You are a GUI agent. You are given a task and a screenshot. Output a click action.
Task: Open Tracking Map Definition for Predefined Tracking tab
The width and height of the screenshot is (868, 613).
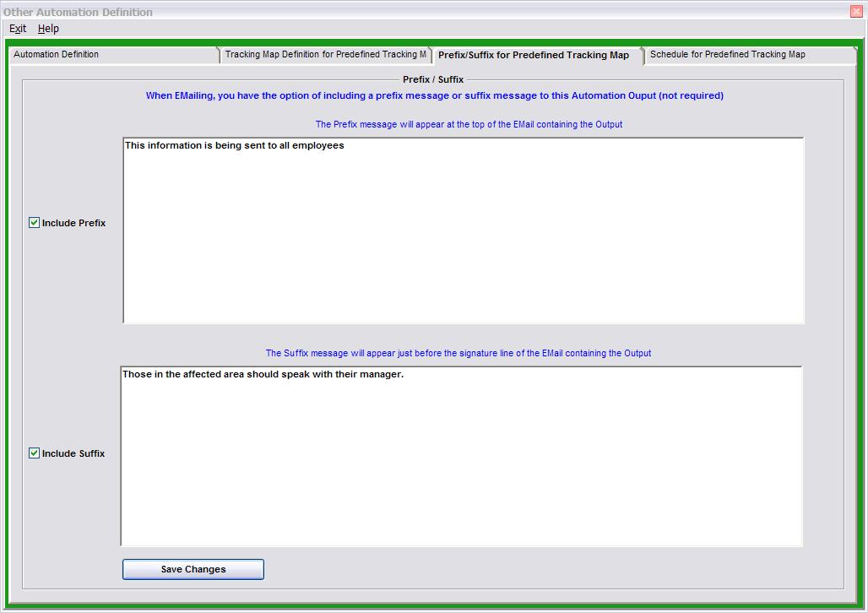pyautogui.click(x=325, y=55)
